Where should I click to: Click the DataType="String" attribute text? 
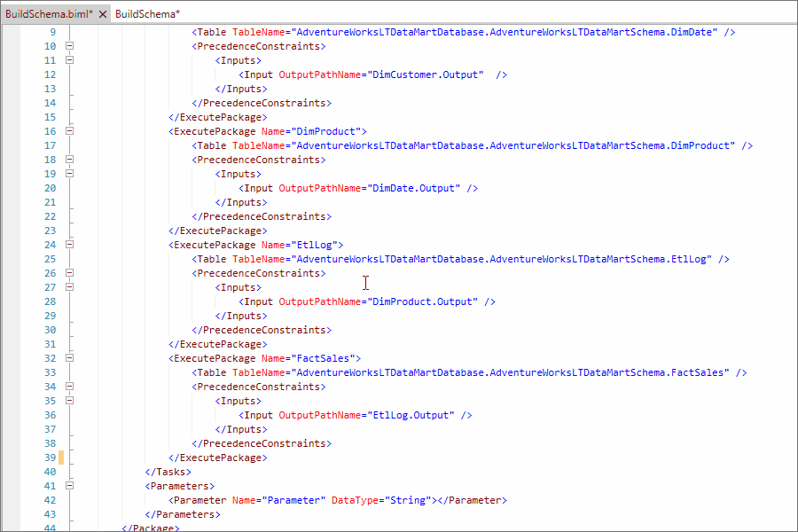381,500
